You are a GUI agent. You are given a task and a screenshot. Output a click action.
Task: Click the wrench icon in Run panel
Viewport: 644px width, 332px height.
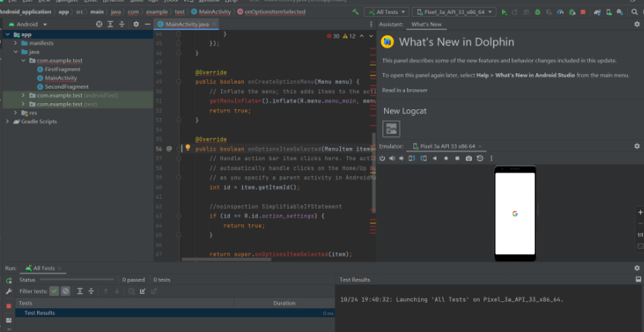8,291
